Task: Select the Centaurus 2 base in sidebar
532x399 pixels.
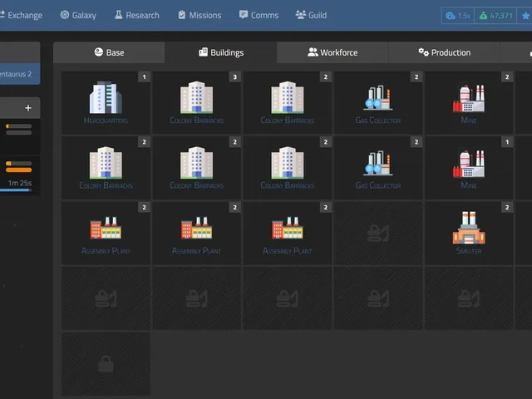Action: coord(20,74)
